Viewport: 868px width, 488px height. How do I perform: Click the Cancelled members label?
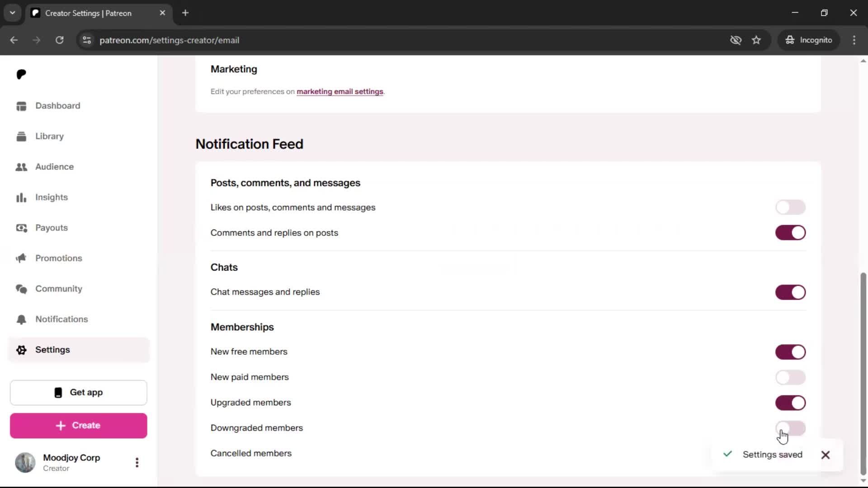point(251,453)
